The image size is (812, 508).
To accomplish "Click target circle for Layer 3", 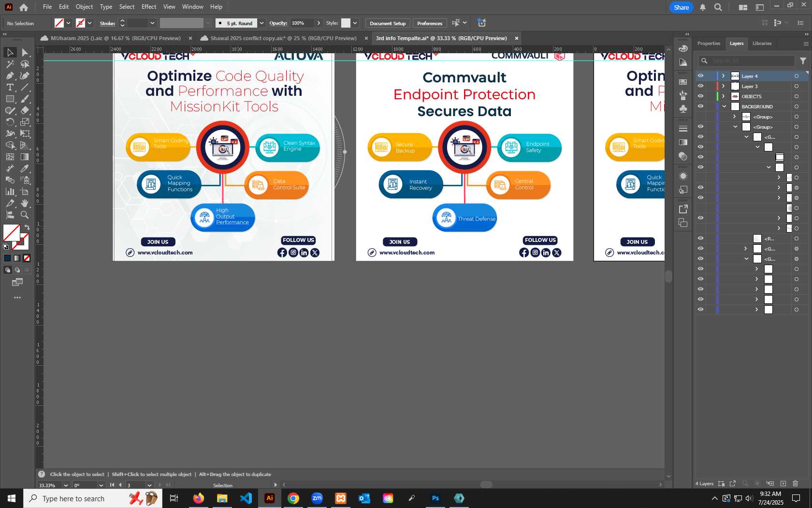I will click(x=796, y=86).
